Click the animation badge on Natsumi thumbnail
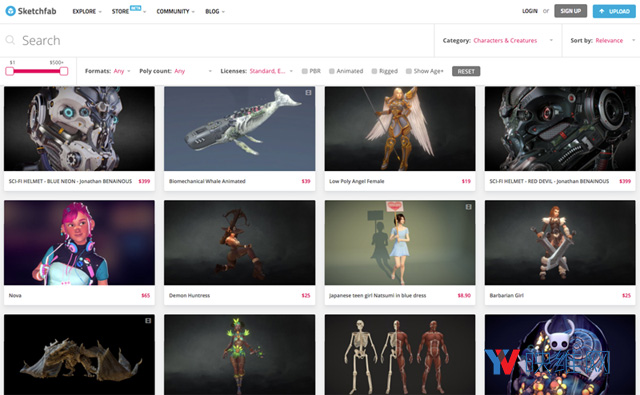Screen dimensions: 640x395 pos(469,207)
